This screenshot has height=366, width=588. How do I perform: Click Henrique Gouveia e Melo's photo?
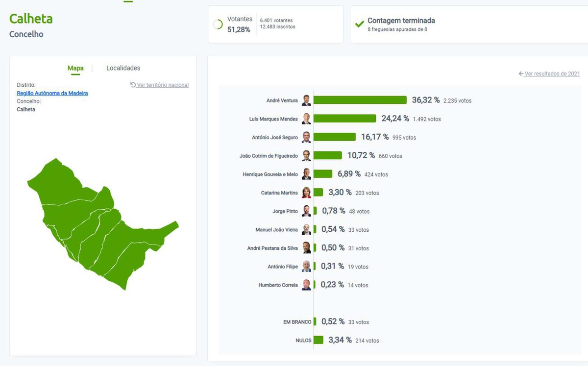pos(306,174)
